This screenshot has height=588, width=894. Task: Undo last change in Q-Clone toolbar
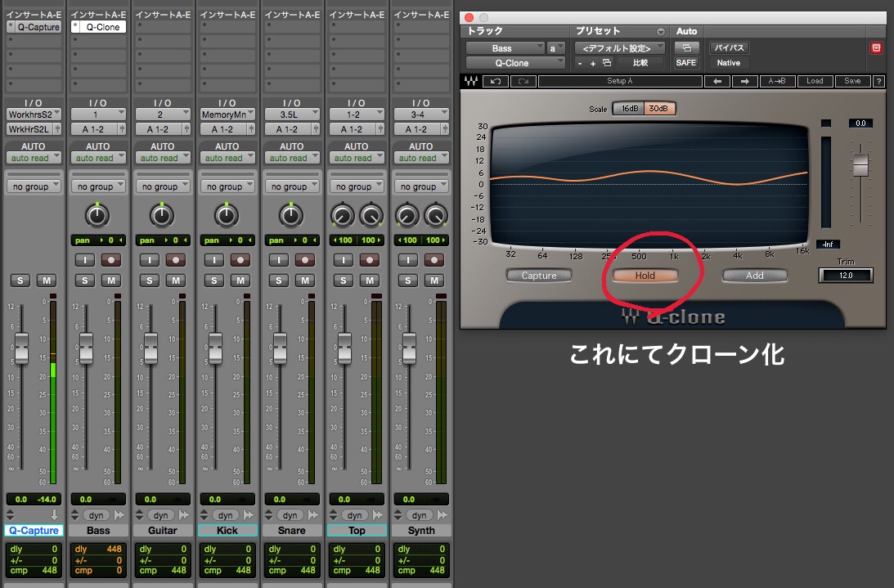tap(496, 81)
